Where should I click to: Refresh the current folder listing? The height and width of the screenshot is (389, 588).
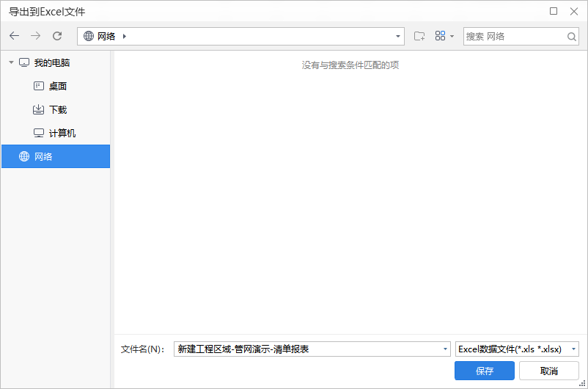57,36
